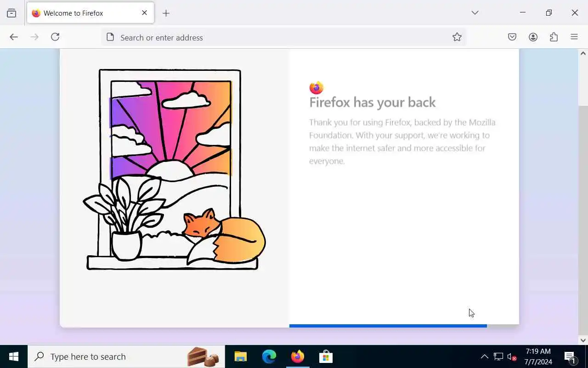Click the Firefox logo above the heading
This screenshot has width=588, height=368.
[x=317, y=87]
